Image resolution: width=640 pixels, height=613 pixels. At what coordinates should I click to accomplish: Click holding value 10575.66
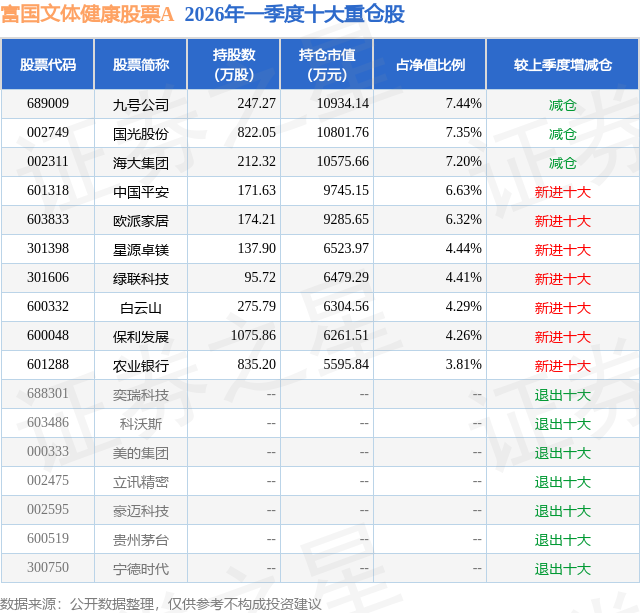tap(343, 161)
